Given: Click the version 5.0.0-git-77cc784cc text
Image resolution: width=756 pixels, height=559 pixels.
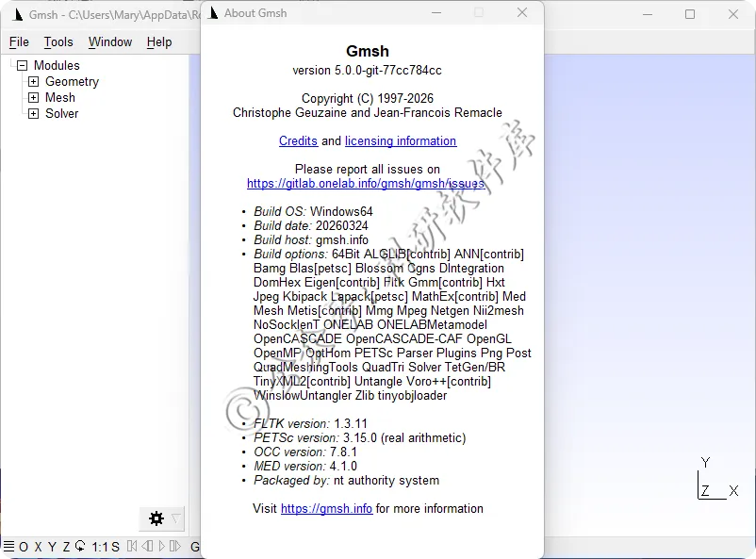Looking at the screenshot, I should [x=367, y=71].
